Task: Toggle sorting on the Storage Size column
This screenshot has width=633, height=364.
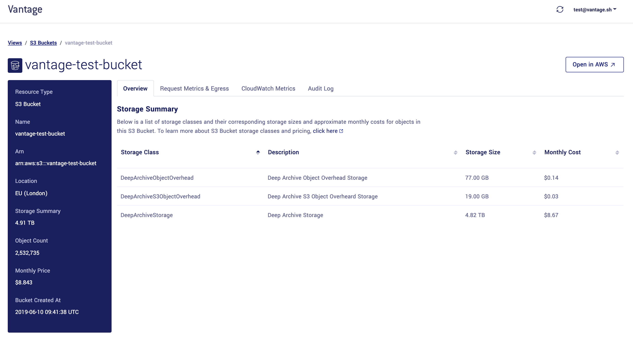Action: pos(535,152)
